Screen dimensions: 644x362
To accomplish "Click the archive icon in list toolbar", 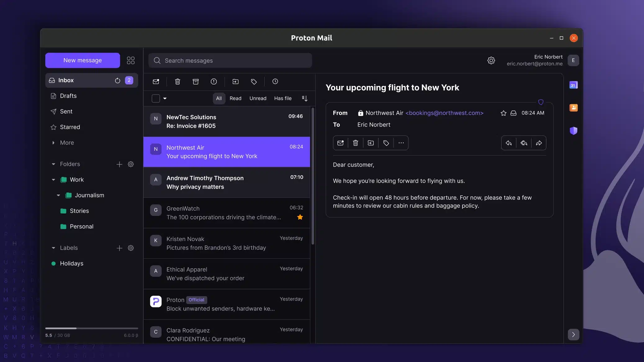I will (x=196, y=82).
